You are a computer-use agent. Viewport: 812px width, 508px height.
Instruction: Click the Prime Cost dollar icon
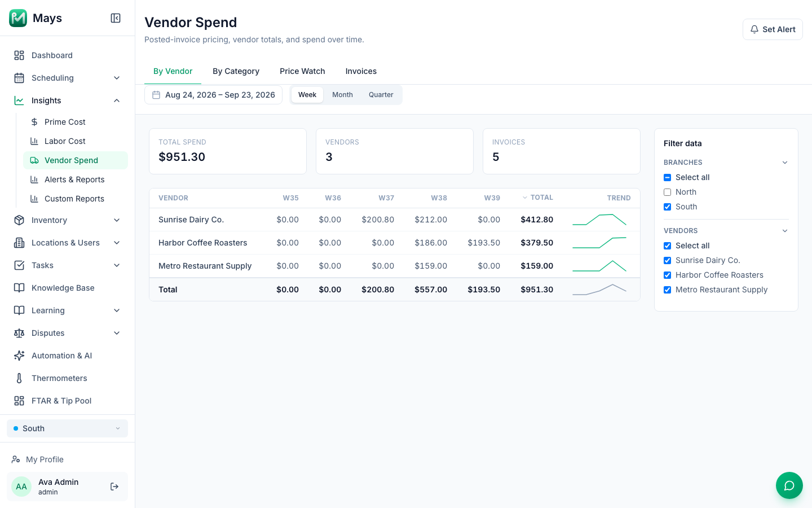coord(34,122)
